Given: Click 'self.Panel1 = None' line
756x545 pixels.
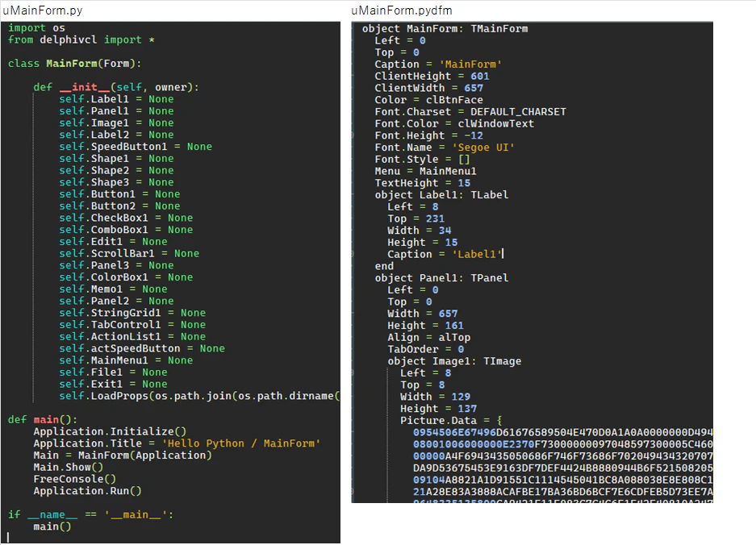Looking at the screenshot, I should click(x=116, y=110).
